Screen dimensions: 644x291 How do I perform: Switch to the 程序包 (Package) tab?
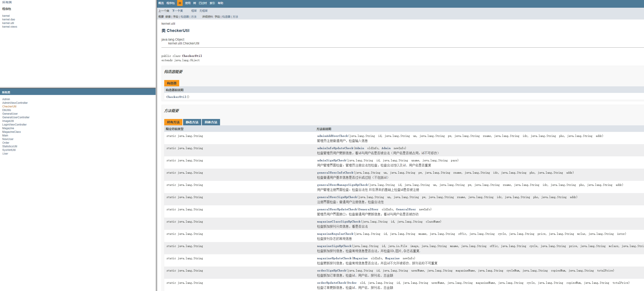tap(170, 3)
